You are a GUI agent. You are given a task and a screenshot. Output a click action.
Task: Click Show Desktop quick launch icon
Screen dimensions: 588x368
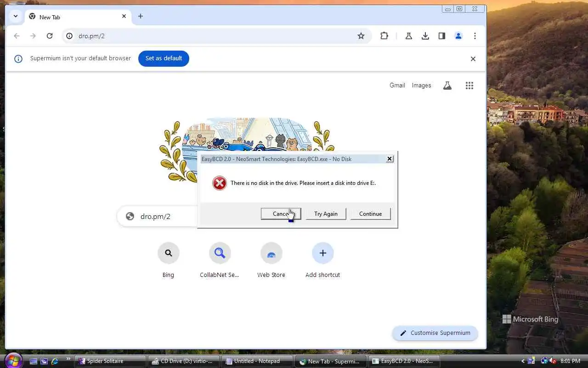point(34,361)
